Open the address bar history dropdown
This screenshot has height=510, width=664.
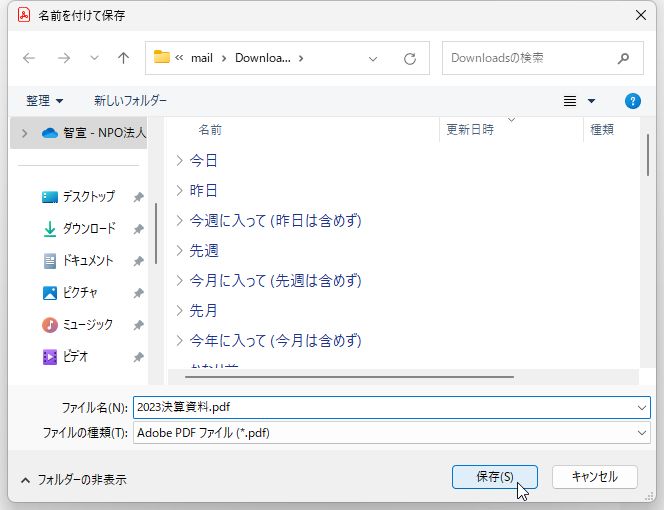click(x=373, y=59)
